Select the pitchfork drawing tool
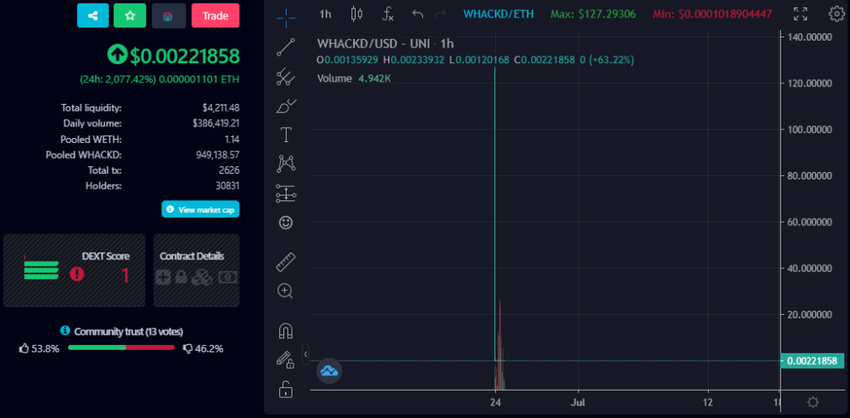The height and width of the screenshot is (418, 850). [286, 76]
